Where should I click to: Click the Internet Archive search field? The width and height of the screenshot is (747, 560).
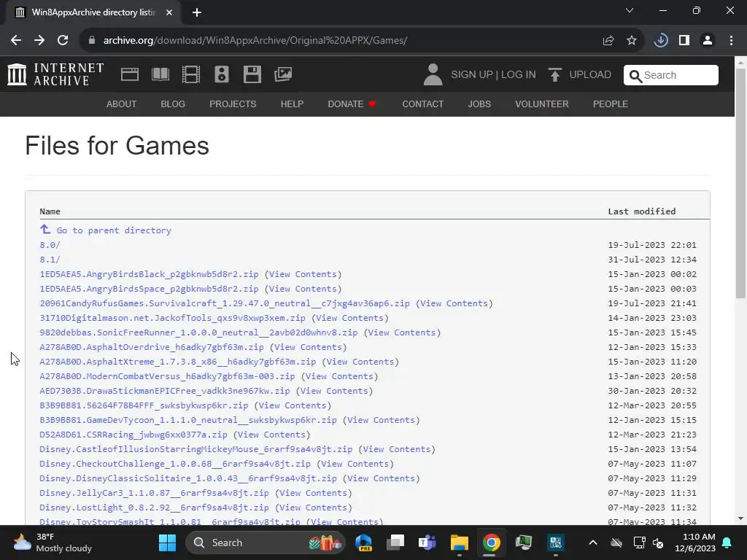[671, 75]
